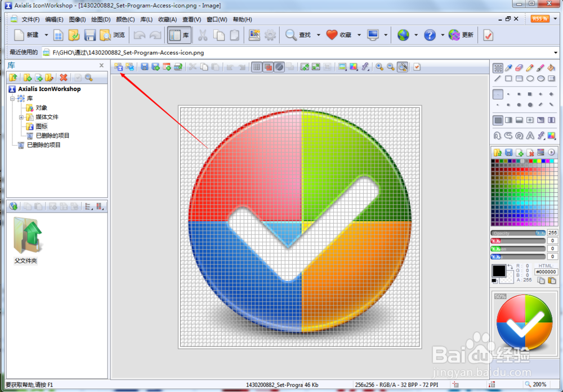Click the 查找 search button
563x392 pixels.
pos(298,35)
